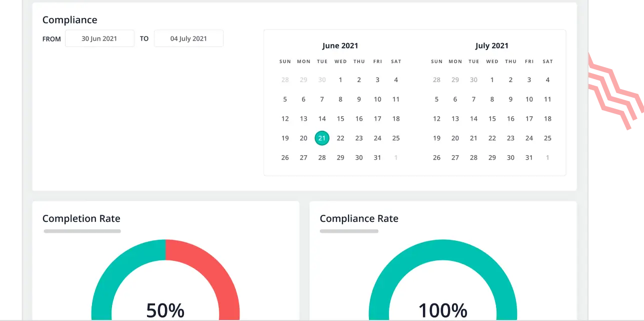This screenshot has height=321, width=644.
Task: Select 31 in the June 2021 calendar
Action: [x=377, y=158]
